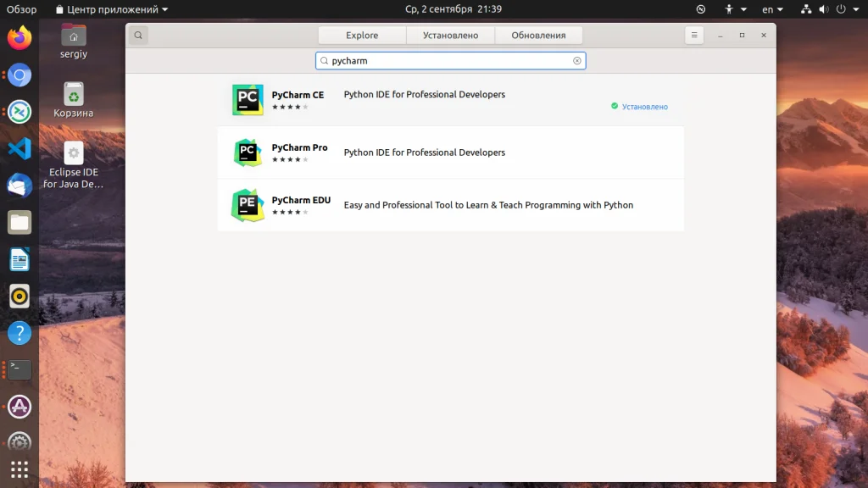This screenshot has height=488, width=868.
Task: Click the PyCharm CE app icon
Action: pos(248,100)
